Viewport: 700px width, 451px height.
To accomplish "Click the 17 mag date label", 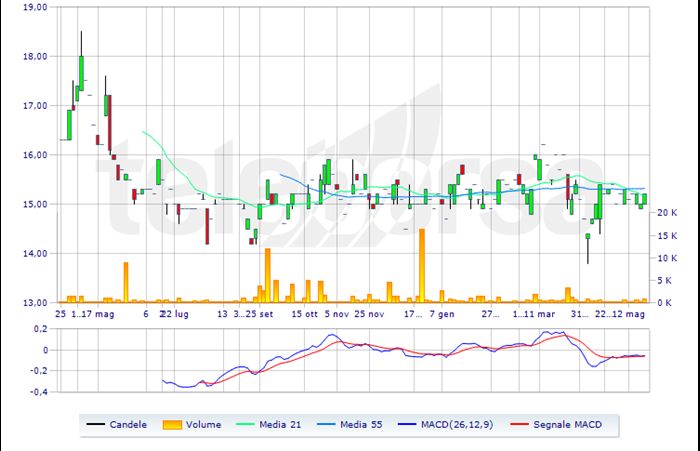I will click(98, 314).
